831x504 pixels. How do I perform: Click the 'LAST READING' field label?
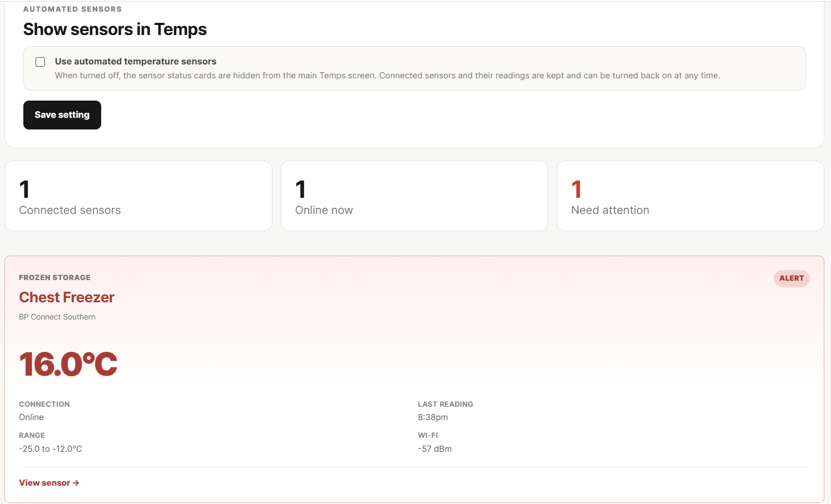tap(446, 404)
